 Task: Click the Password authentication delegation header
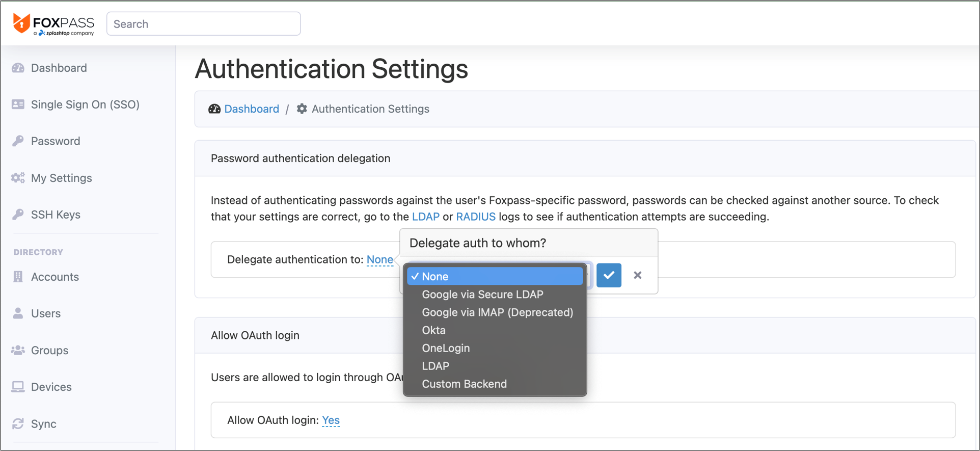[x=301, y=158]
